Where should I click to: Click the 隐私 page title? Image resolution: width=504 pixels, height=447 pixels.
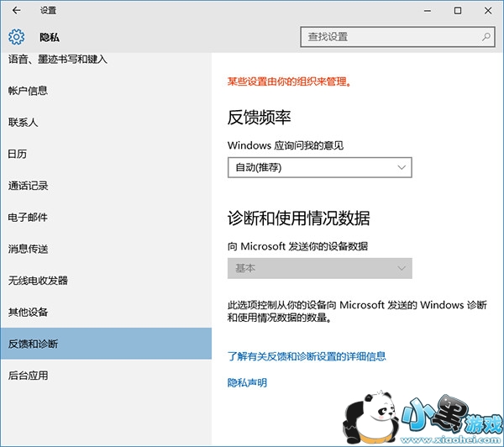click(x=50, y=37)
